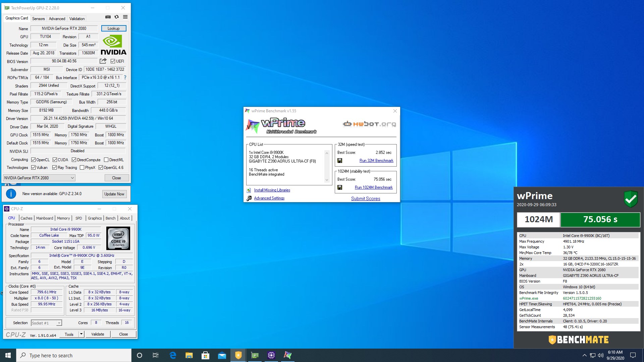Click Close button in GPU-Z
This screenshot has width=644, height=362.
tap(116, 178)
